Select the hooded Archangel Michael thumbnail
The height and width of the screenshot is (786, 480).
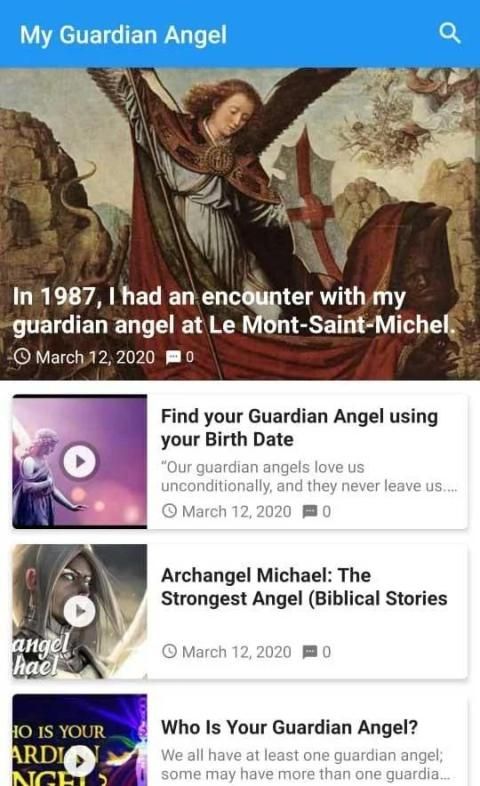click(80, 612)
